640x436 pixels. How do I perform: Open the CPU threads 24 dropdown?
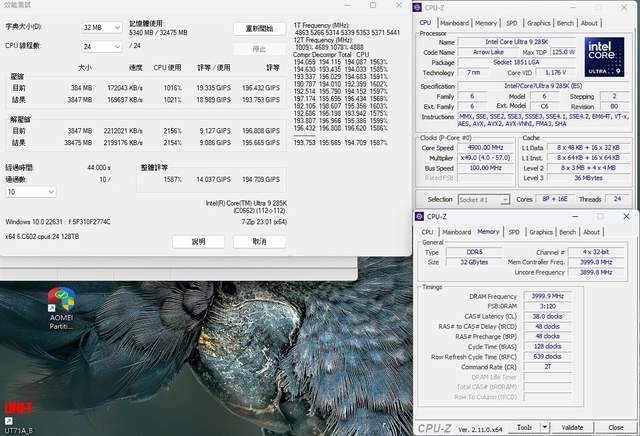coord(102,47)
